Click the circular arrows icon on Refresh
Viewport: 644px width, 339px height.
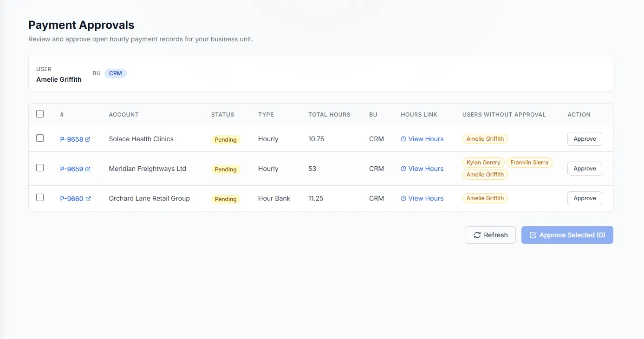(477, 235)
